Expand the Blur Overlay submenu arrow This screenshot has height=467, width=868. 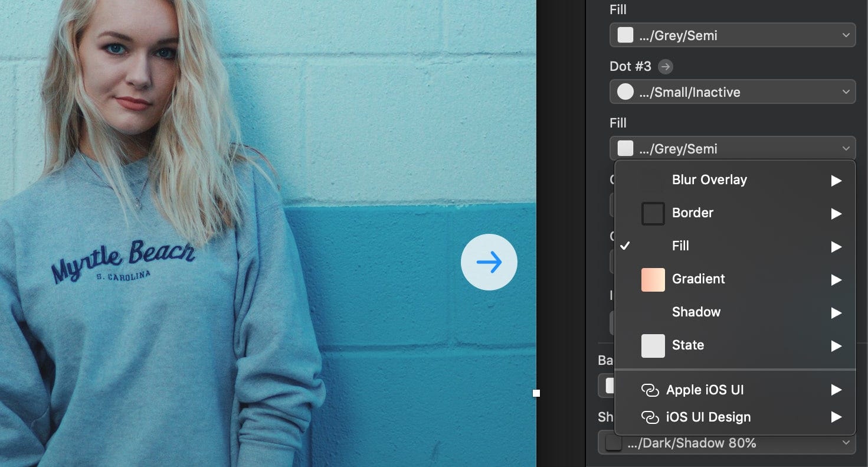tap(836, 180)
